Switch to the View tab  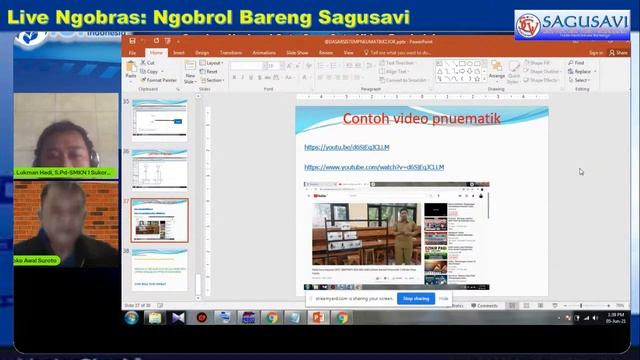pyautogui.click(x=348, y=53)
